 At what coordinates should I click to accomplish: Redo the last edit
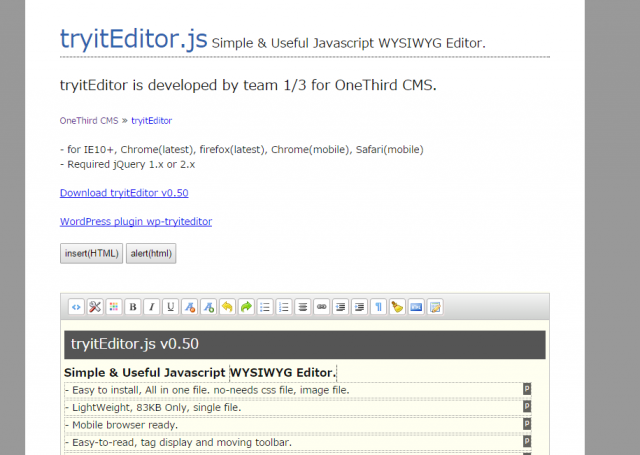tap(246, 307)
